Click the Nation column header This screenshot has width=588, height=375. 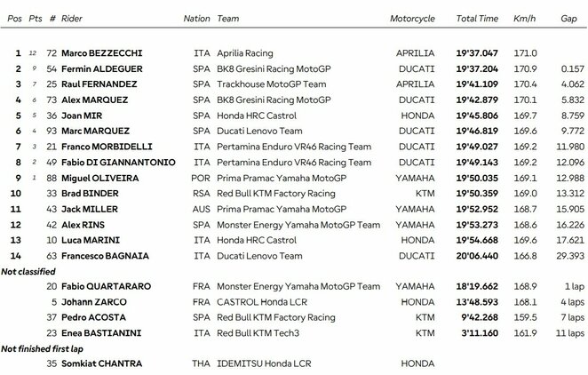(x=196, y=18)
